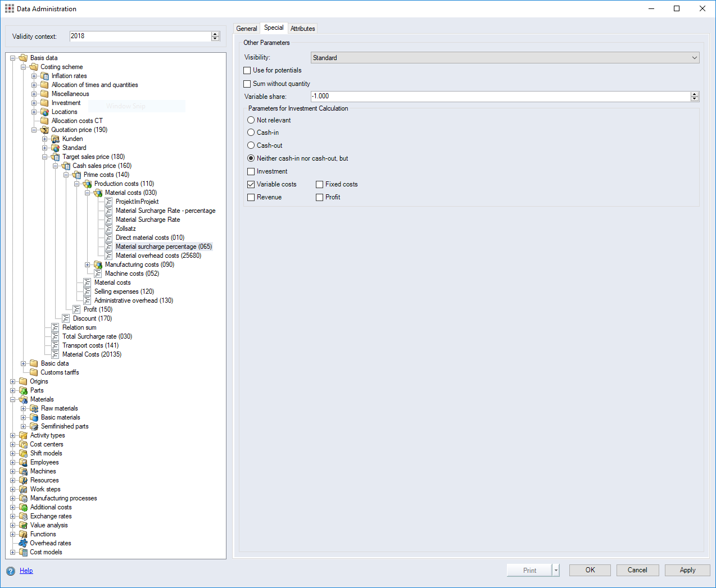The image size is (716, 588).
Task: Click the Manufacturing costs (090) icon
Action: [97, 265]
